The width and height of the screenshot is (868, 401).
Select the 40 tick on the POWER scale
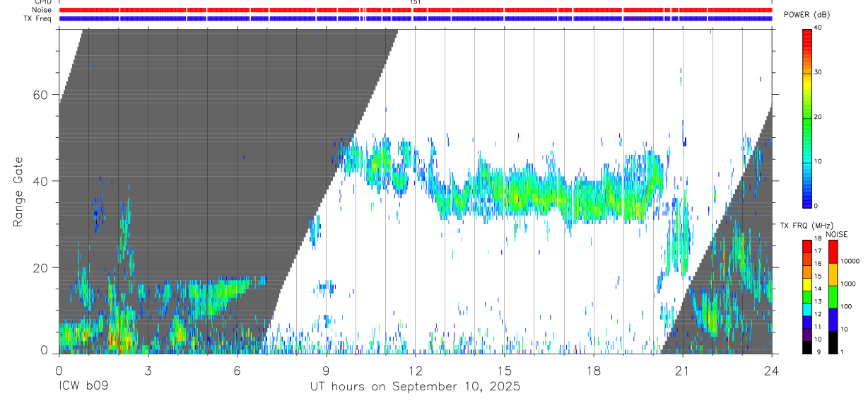click(818, 28)
